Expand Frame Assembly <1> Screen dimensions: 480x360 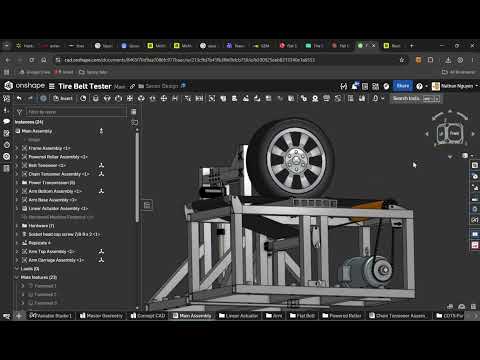[17, 148]
